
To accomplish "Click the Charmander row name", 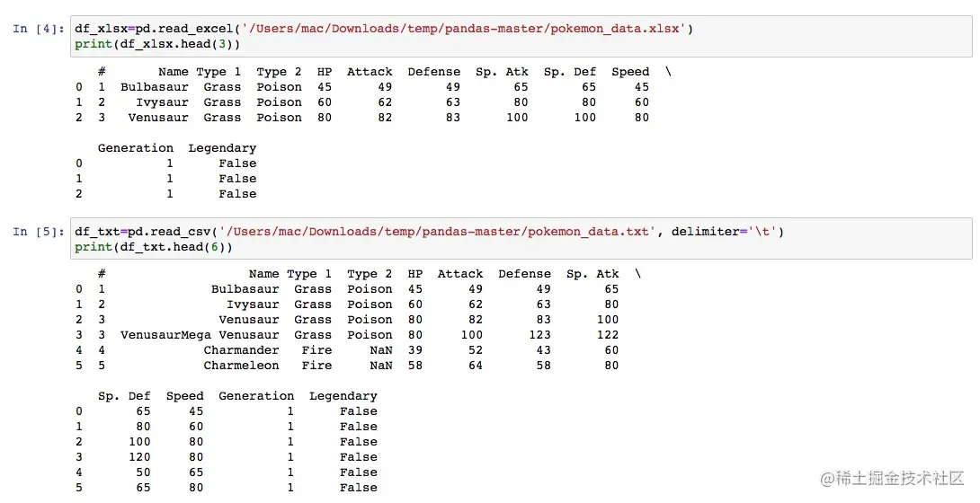I will (241, 350).
